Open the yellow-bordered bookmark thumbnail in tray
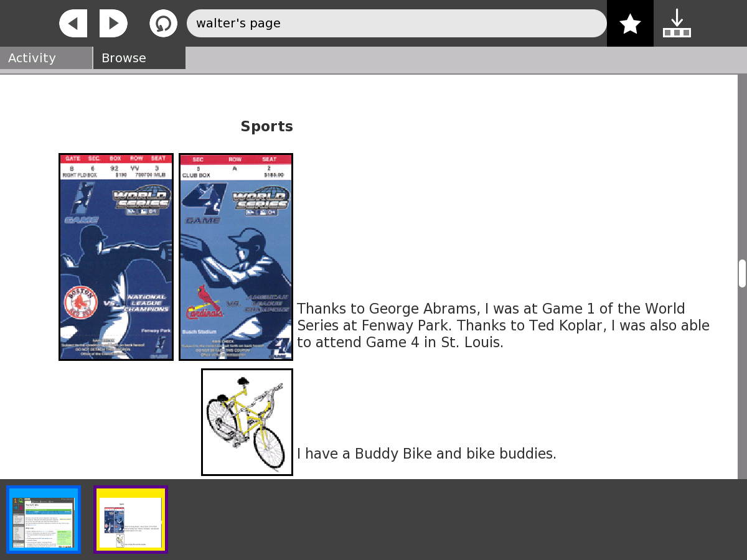Viewport: 747px width, 560px height. click(x=131, y=520)
